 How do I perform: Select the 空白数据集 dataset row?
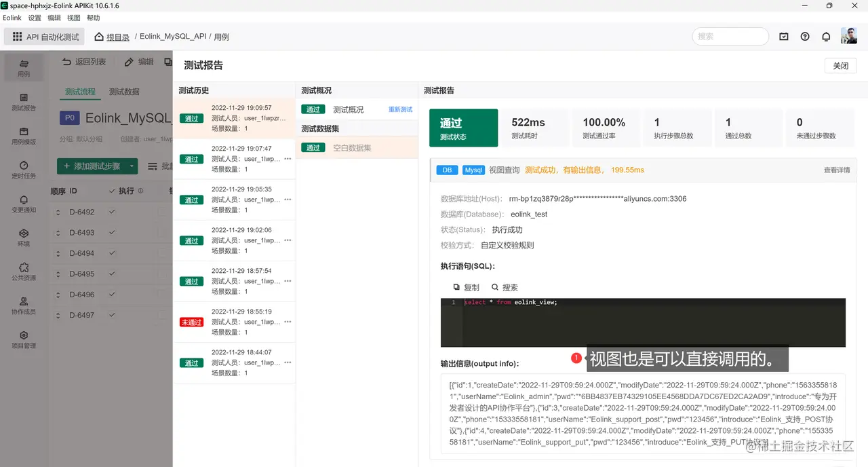(x=357, y=147)
